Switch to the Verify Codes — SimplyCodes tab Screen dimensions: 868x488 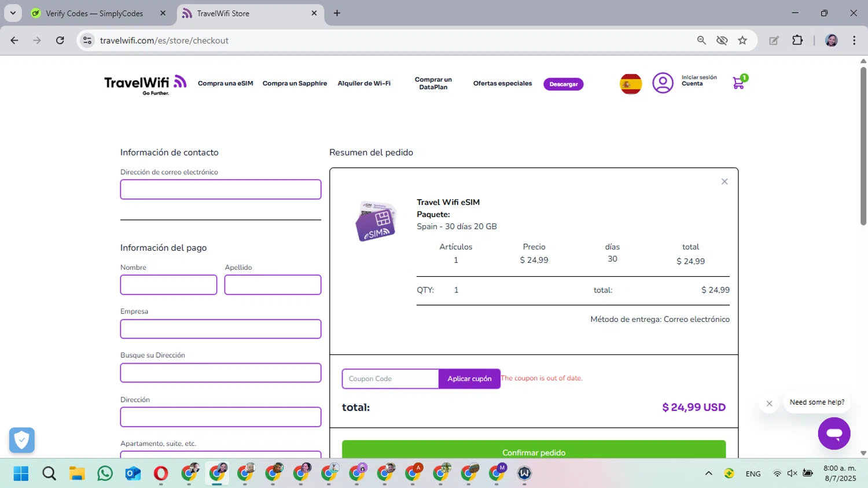(94, 13)
